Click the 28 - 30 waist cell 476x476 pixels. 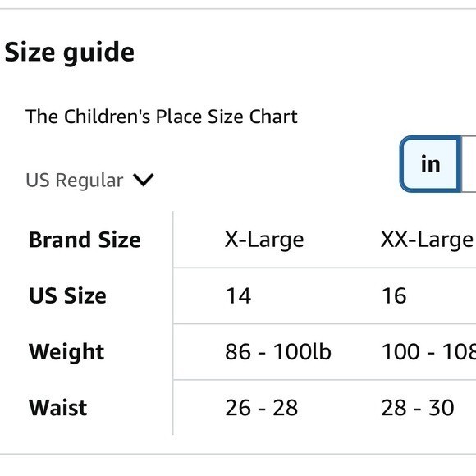pyautogui.click(x=418, y=408)
